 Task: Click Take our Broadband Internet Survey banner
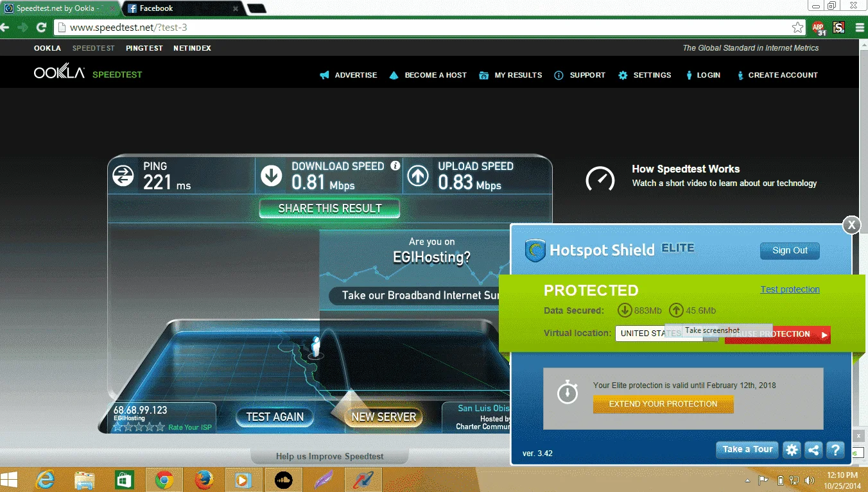pyautogui.click(x=415, y=295)
